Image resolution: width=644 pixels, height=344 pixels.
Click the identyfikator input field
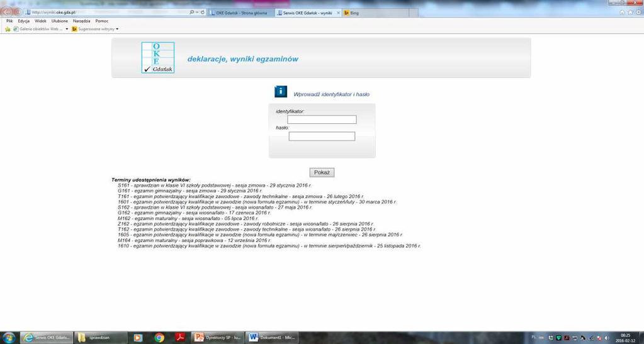pos(322,119)
